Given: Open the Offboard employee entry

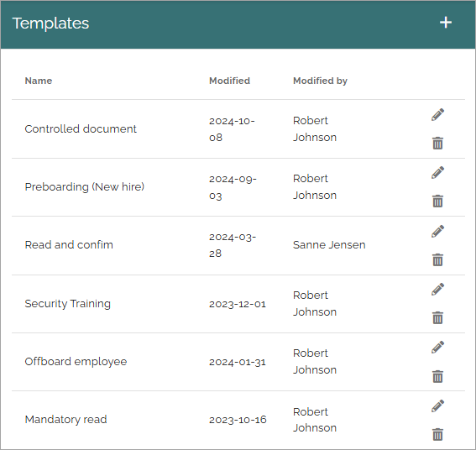Looking at the screenshot, I should [x=238, y=362].
